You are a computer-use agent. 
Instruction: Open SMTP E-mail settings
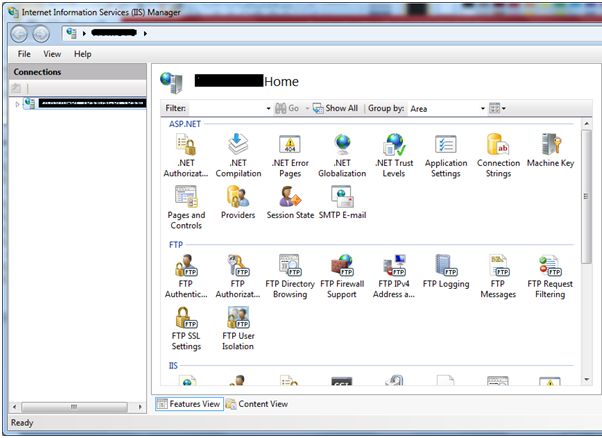point(342,203)
